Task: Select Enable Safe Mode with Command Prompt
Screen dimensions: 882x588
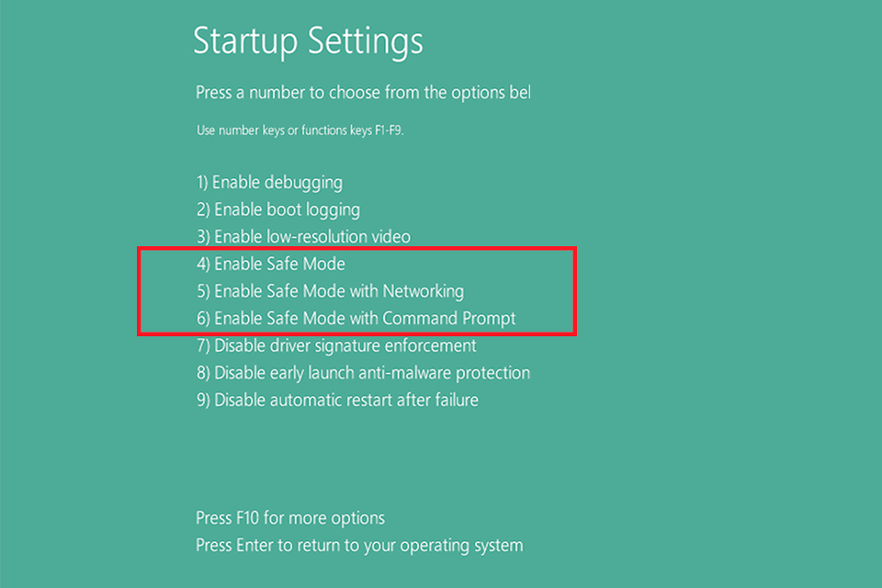Action: click(x=356, y=319)
